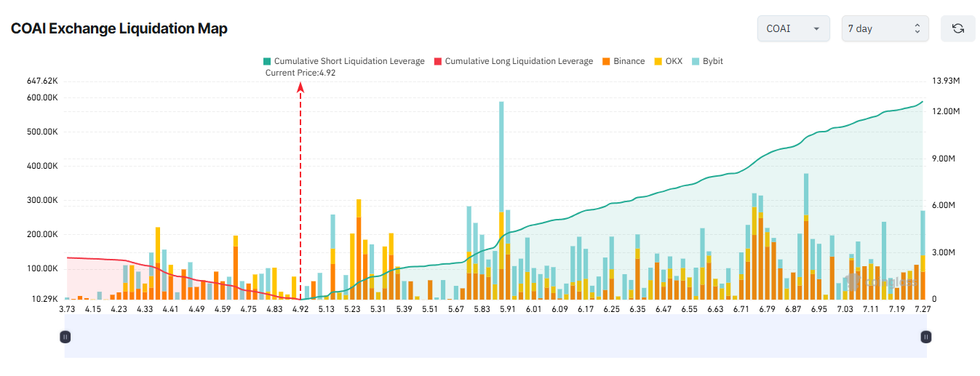The height and width of the screenshot is (376, 980).
Task: Click the left range slider handle
Action: (65, 337)
